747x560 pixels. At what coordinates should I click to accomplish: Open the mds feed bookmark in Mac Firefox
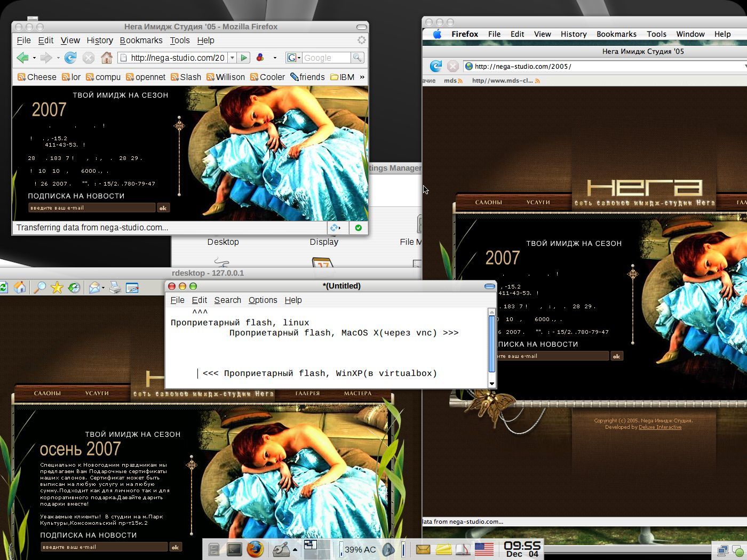click(x=453, y=81)
